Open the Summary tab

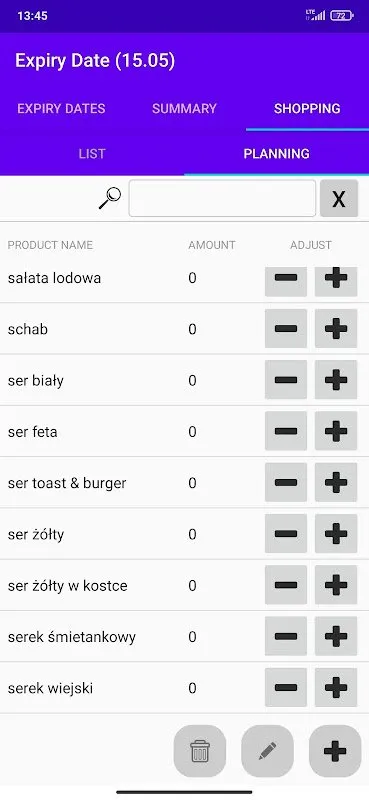184,109
